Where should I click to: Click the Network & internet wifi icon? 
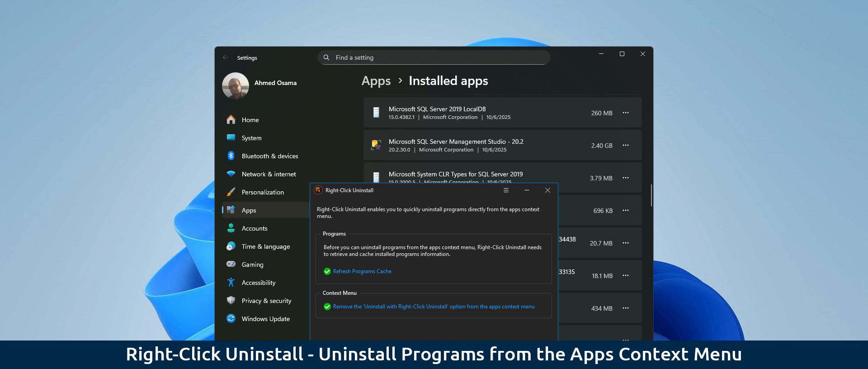(x=231, y=174)
